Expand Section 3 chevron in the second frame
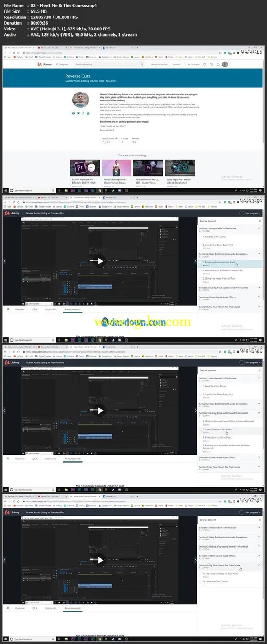 point(259,288)
